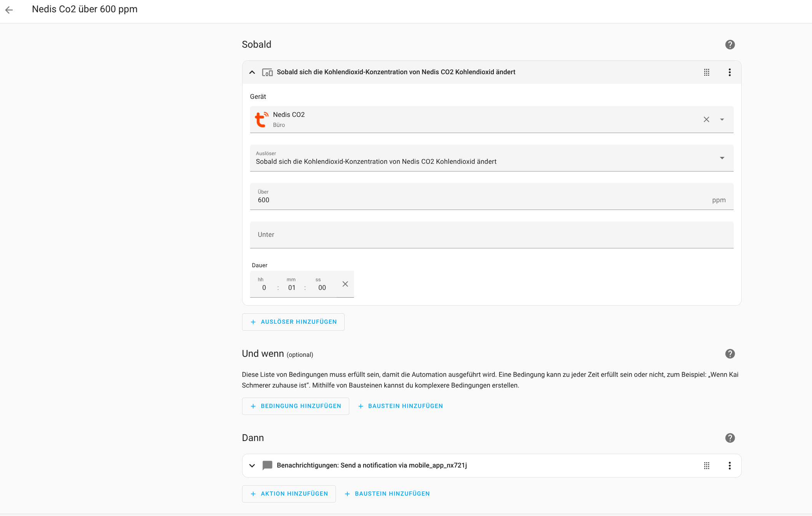The height and width of the screenshot is (516, 812).
Task: Open the Gerät device dropdown
Action: tap(722, 120)
